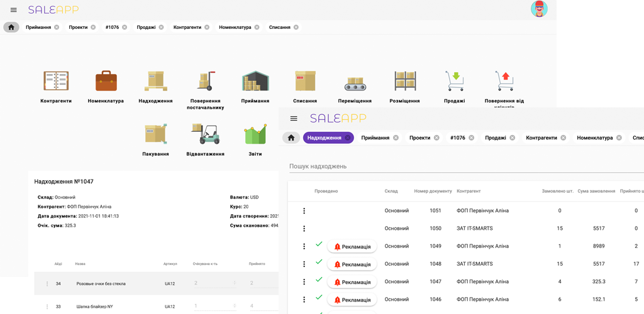Viewport: 644px width, 314px height.
Task: Open the hamburger menu in the back SaleApp window
Action: (14, 10)
